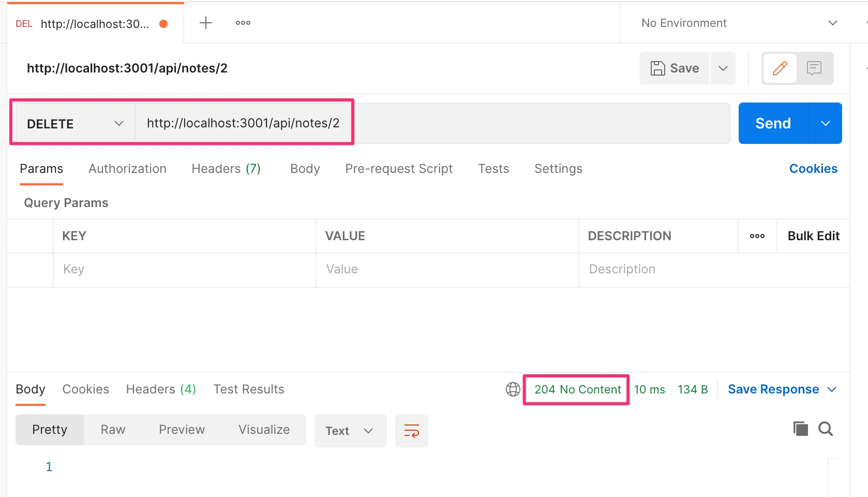Image resolution: width=868 pixels, height=497 pixels.
Task: Select the Raw response view
Action: tap(113, 430)
